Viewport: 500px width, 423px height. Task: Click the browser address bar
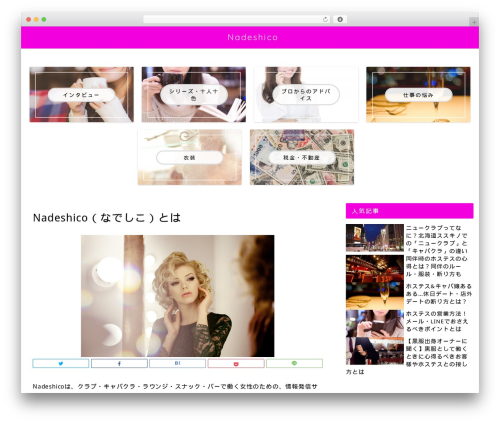(236, 19)
